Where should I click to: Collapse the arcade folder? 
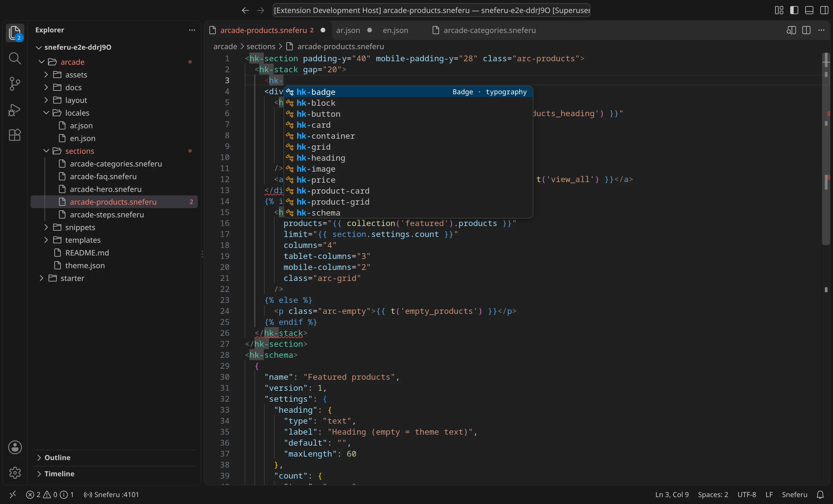click(x=42, y=62)
